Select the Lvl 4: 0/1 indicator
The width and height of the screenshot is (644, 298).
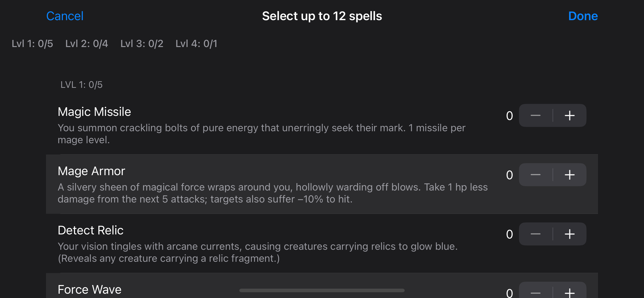click(x=196, y=44)
